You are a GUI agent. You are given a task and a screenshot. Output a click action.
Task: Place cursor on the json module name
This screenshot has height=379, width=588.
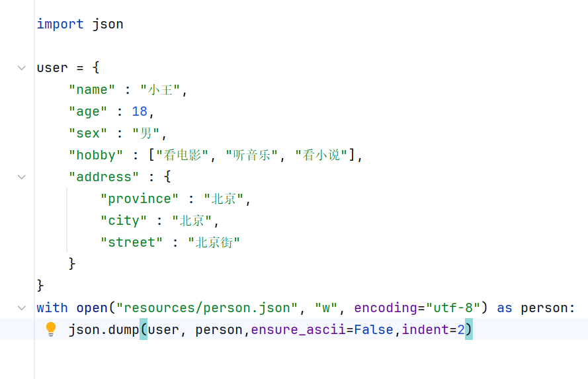click(x=108, y=24)
